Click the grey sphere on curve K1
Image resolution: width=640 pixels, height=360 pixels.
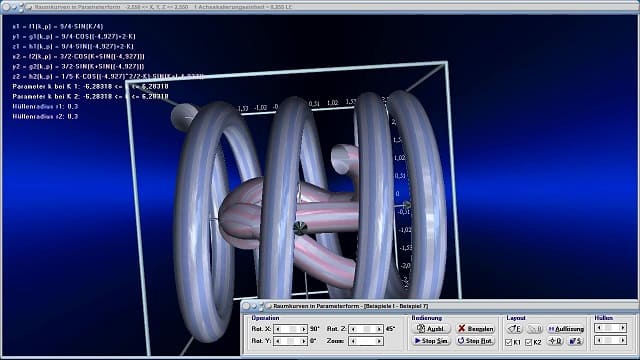coord(184,117)
